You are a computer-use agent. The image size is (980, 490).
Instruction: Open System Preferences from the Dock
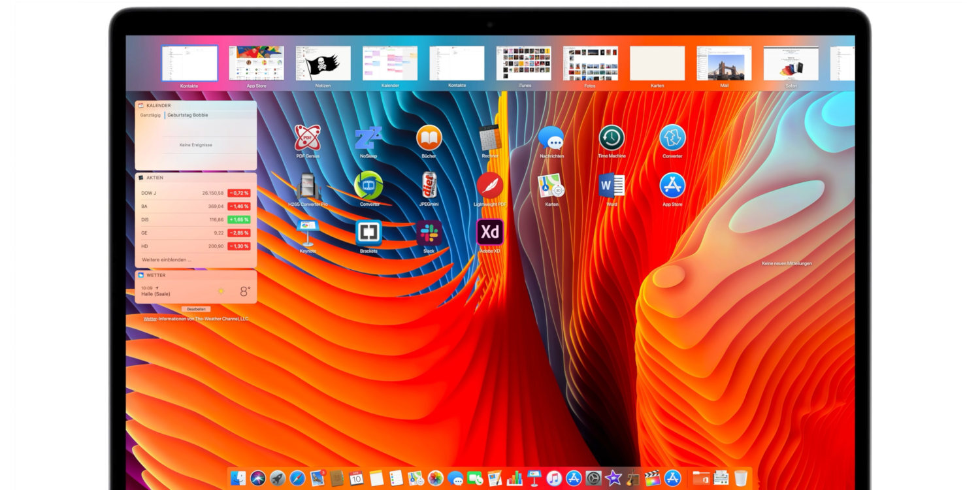(595, 476)
